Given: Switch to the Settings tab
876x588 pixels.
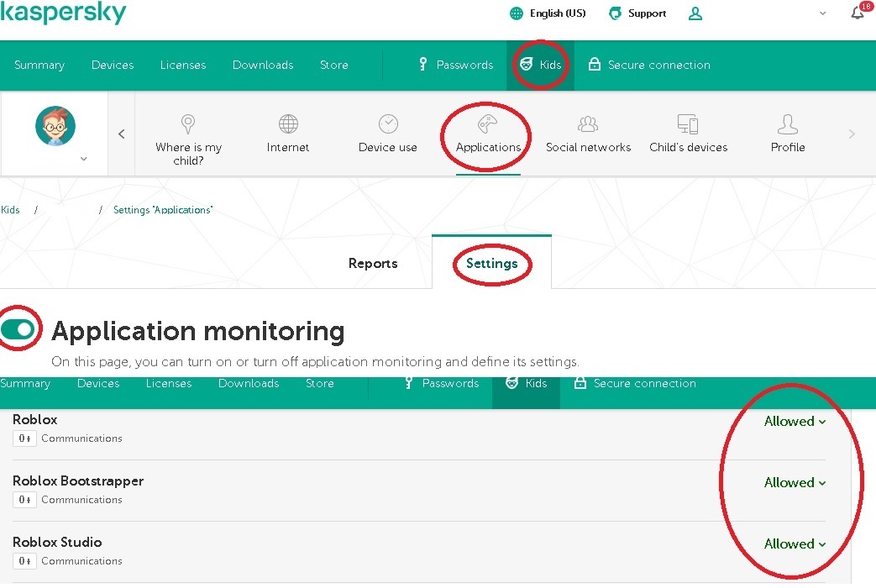Looking at the screenshot, I should 491,263.
